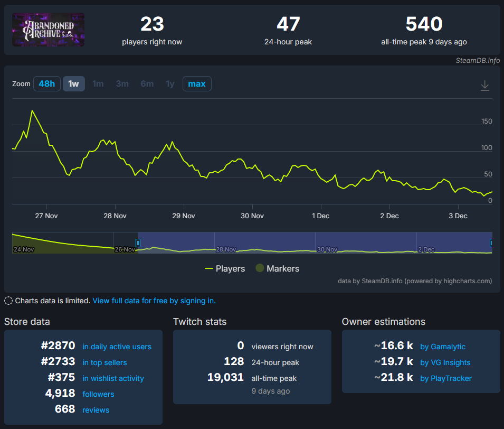Open the chart download menu icon
The width and height of the screenshot is (504, 429).
click(484, 86)
